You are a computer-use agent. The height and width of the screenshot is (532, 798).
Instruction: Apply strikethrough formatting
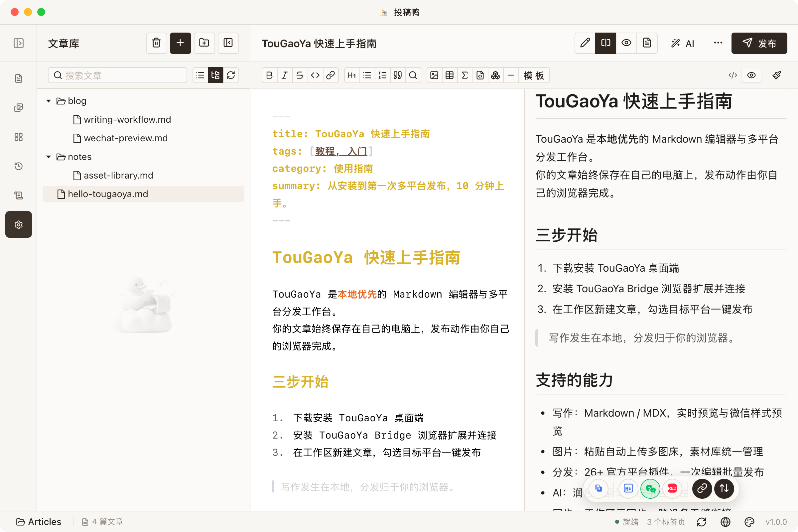300,75
